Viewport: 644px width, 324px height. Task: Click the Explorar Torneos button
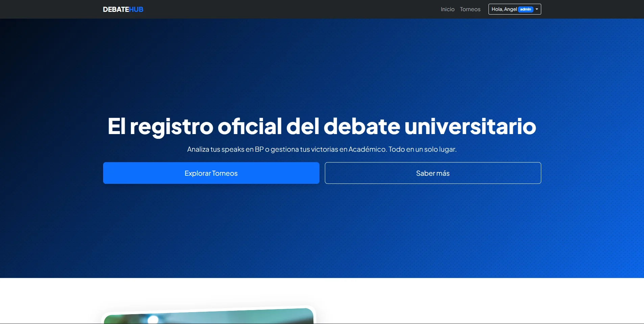(211, 173)
